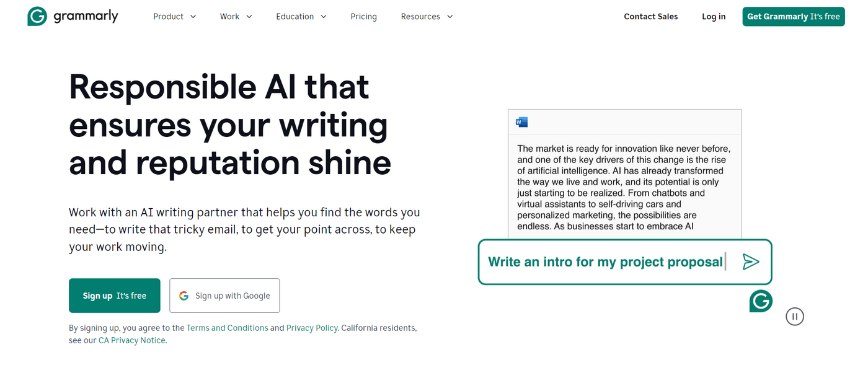
Task: Open the Education dropdown menu
Action: [301, 17]
